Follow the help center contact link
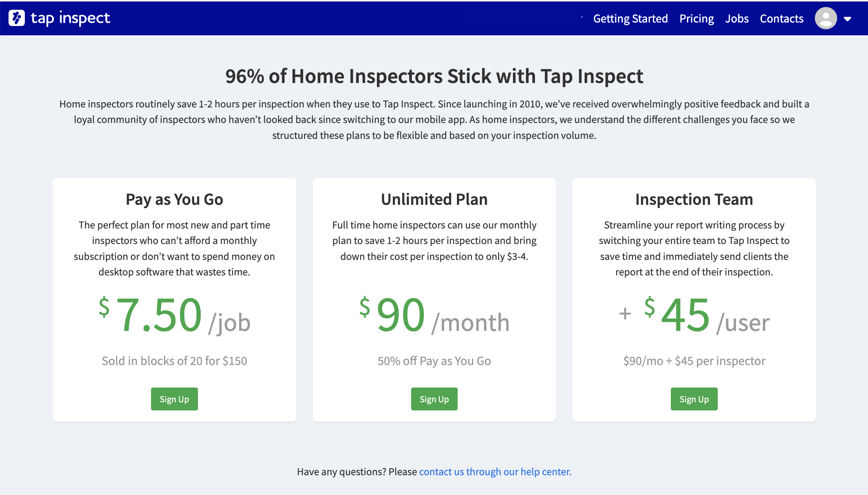 (495, 472)
